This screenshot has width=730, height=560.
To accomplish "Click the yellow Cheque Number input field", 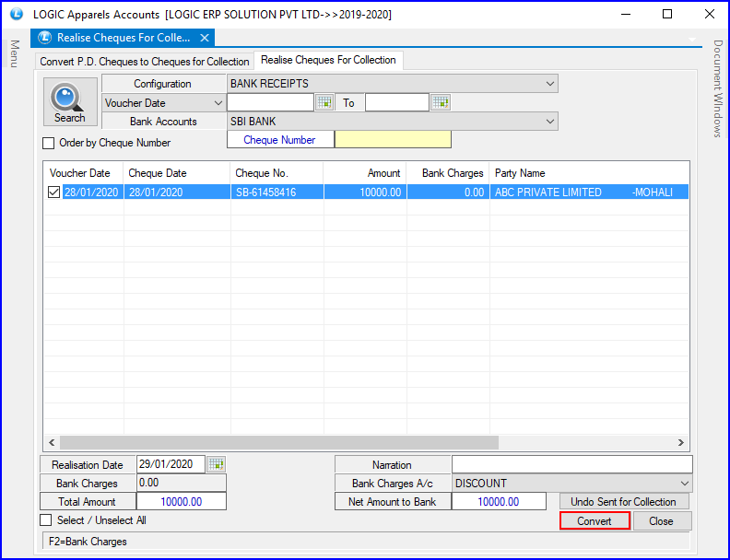I will pos(393,139).
